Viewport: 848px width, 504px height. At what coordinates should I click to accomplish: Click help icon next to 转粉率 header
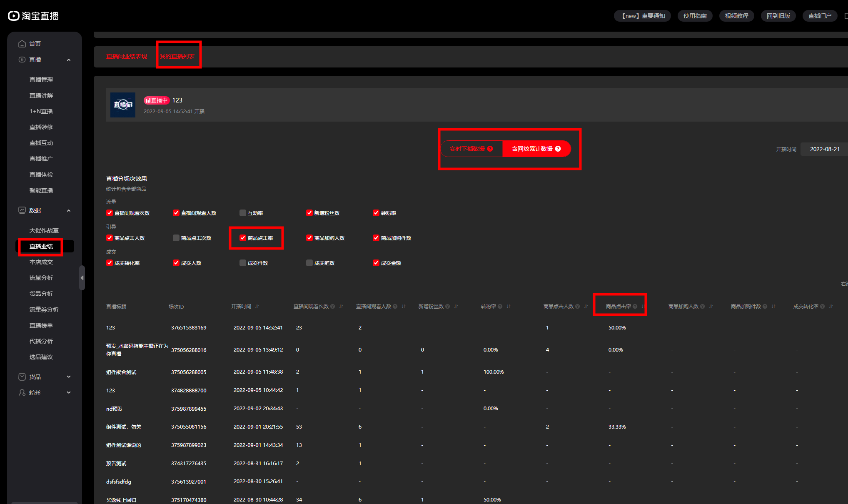[500, 307]
